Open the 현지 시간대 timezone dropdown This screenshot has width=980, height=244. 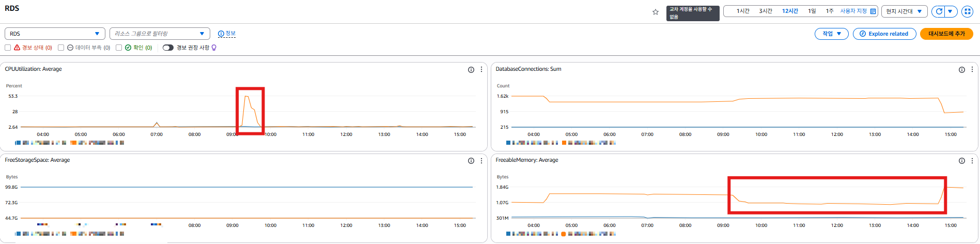904,11
